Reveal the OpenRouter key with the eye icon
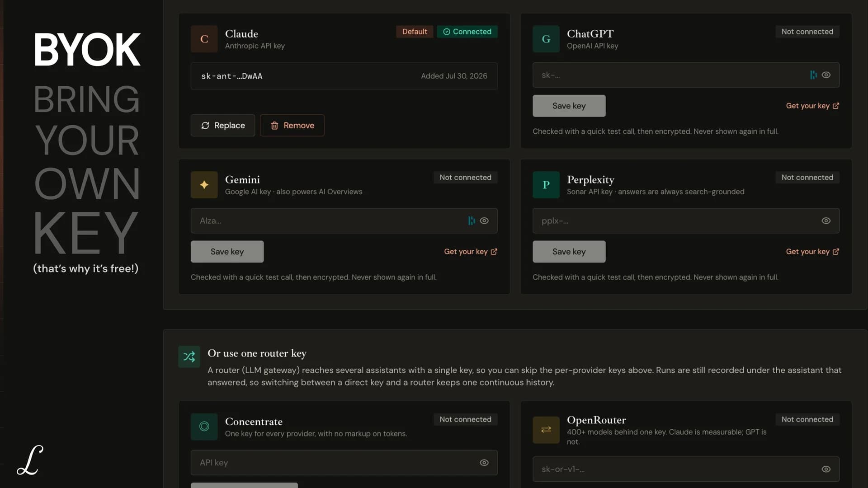 point(826,469)
